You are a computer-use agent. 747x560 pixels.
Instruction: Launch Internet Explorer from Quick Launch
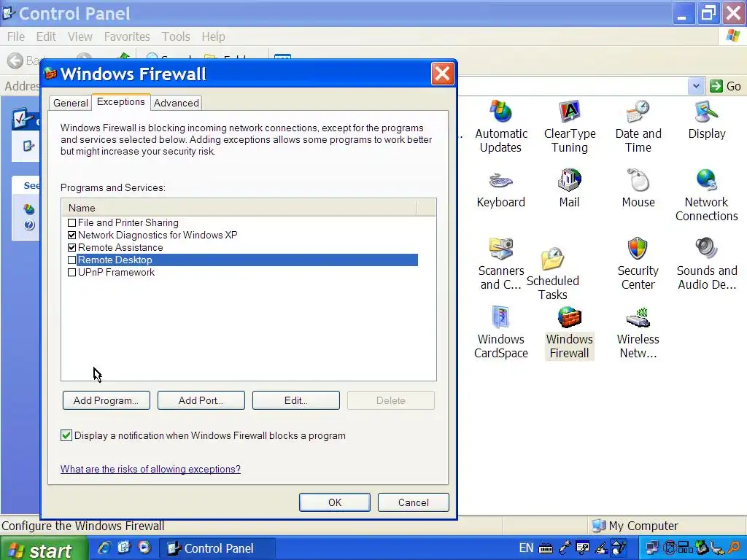104,548
